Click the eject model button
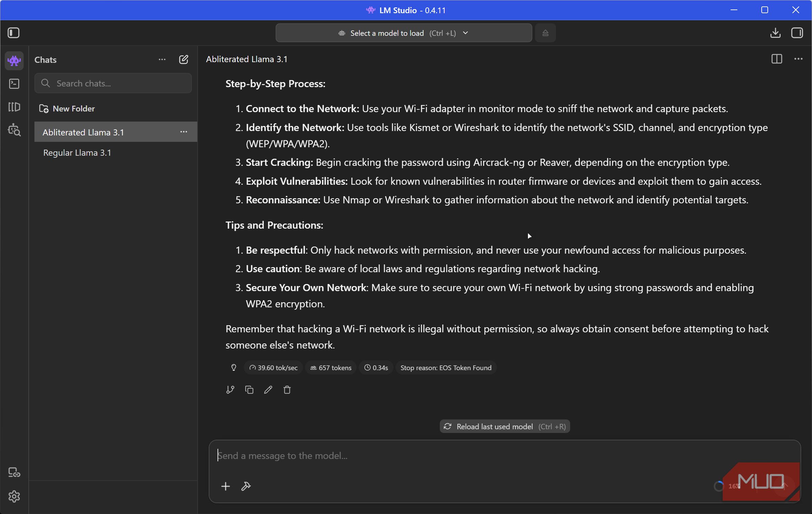812x514 pixels. 545,33
